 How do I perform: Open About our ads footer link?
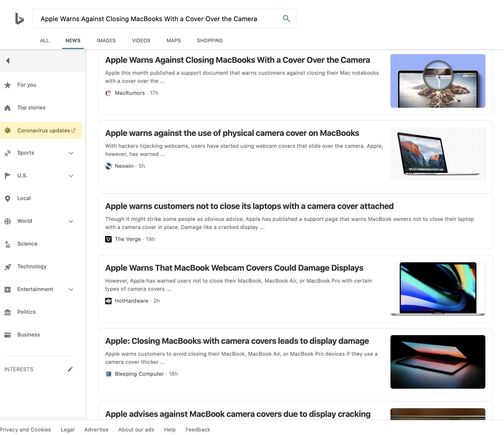click(x=136, y=430)
